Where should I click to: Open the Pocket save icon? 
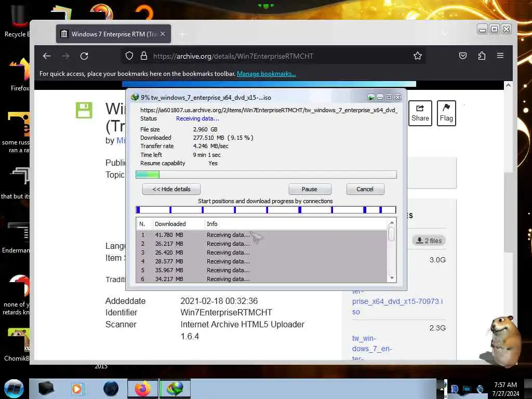463,56
